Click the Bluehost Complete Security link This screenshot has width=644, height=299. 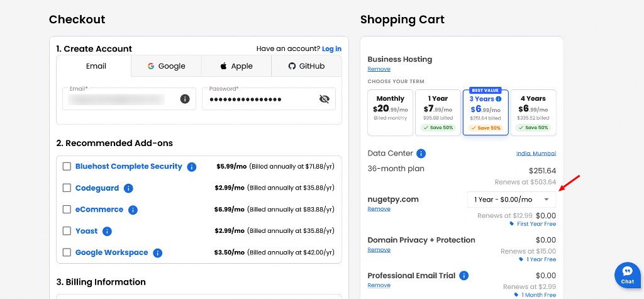(x=128, y=166)
